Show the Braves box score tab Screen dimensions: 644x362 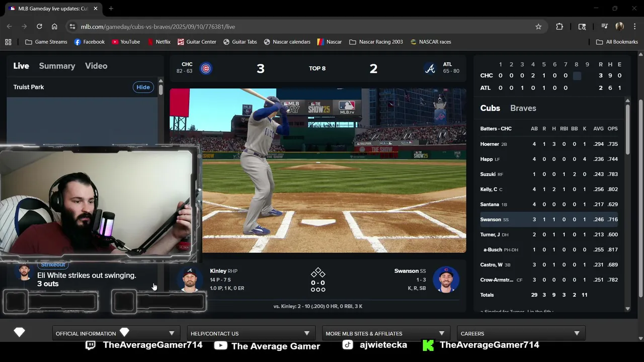(523, 108)
